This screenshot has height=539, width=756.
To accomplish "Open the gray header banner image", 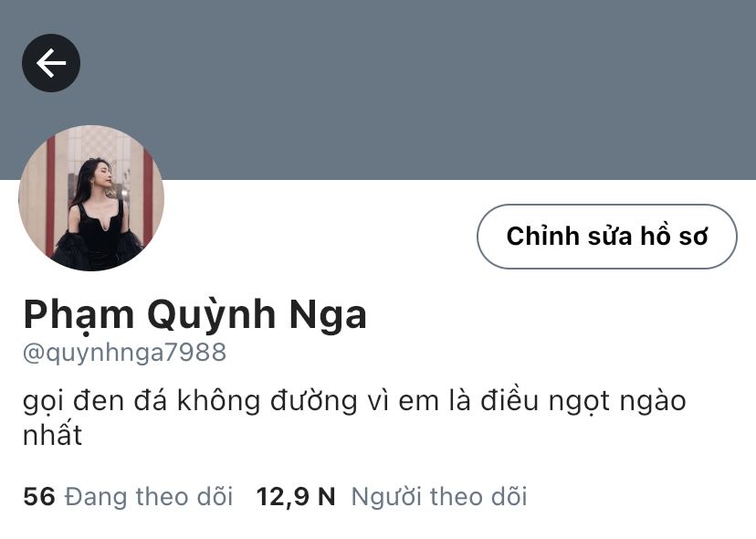I will [x=378, y=90].
